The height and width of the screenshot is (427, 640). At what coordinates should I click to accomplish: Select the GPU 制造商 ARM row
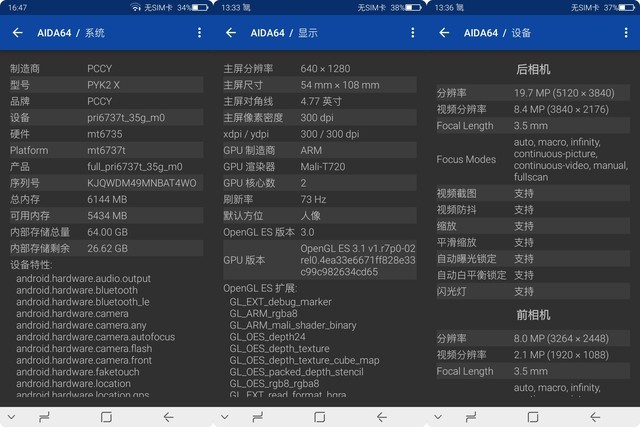pyautogui.click(x=320, y=150)
